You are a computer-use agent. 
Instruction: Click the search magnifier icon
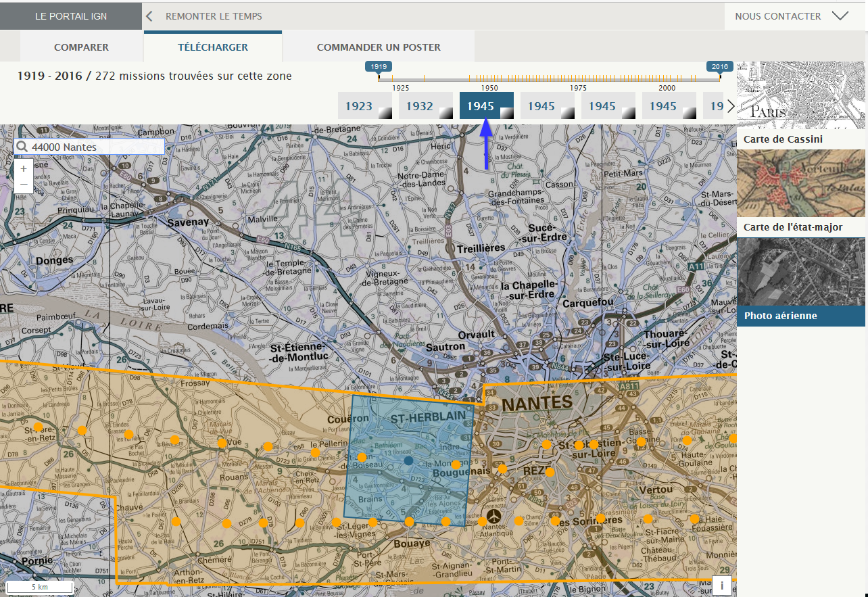pos(22,147)
